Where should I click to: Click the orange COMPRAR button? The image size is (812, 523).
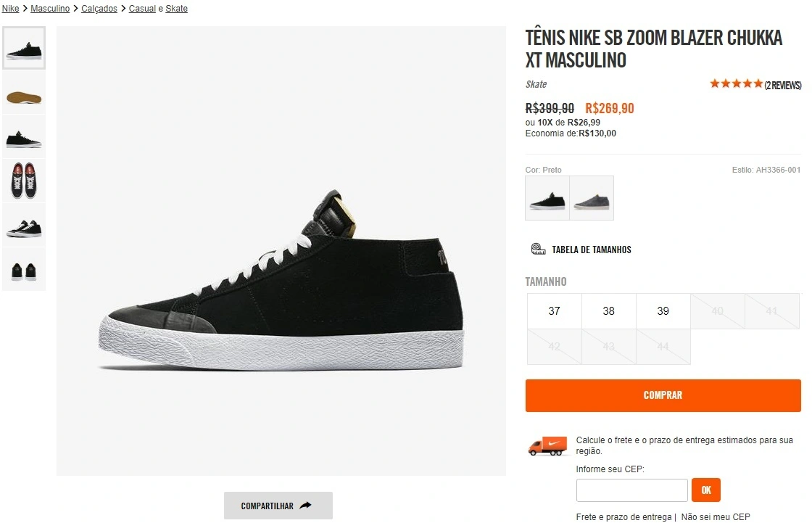click(663, 395)
